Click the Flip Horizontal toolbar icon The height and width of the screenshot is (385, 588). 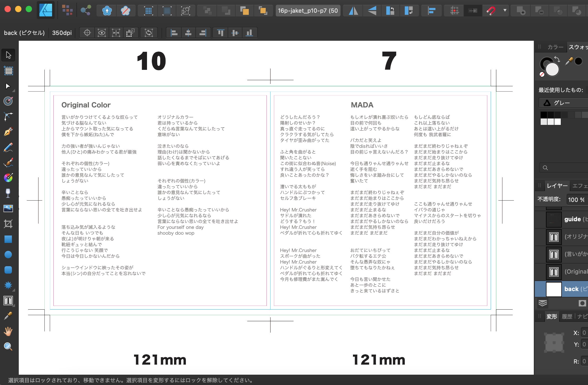coord(353,11)
